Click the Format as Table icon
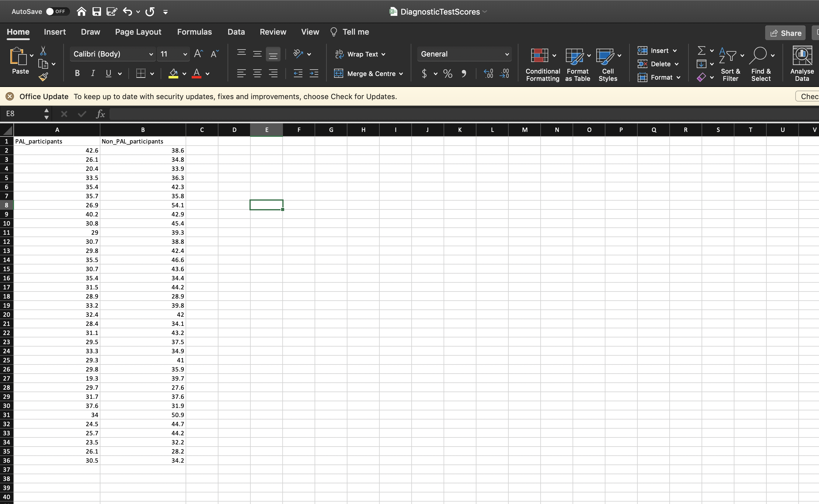The width and height of the screenshot is (819, 504). [x=574, y=56]
